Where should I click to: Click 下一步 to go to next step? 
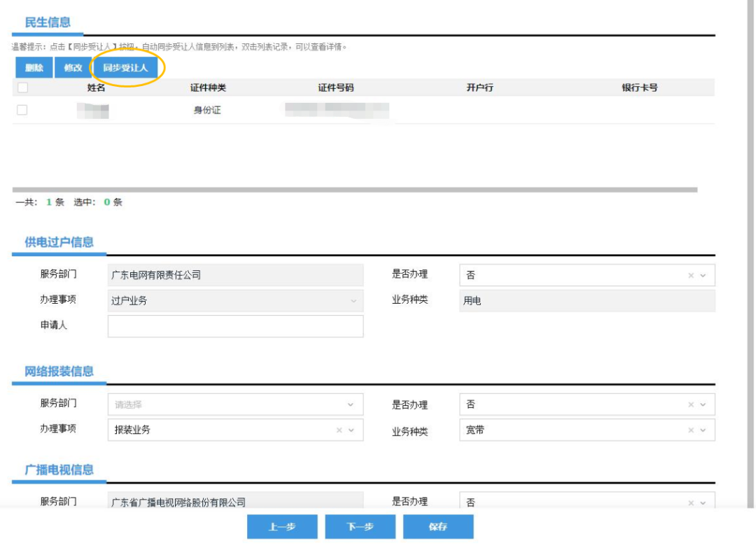tap(360, 527)
